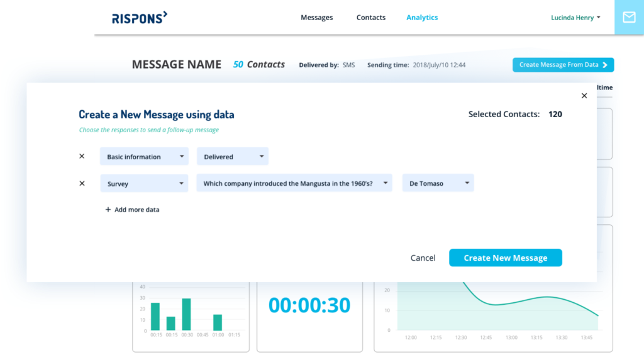Remove the Basic information filter row
Screen dimensions: 644x364
click(82, 156)
